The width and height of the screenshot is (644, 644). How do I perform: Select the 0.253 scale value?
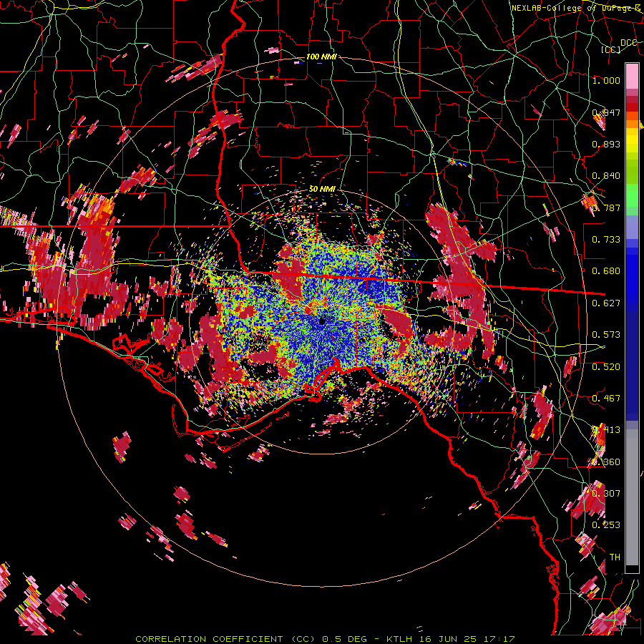pos(606,525)
